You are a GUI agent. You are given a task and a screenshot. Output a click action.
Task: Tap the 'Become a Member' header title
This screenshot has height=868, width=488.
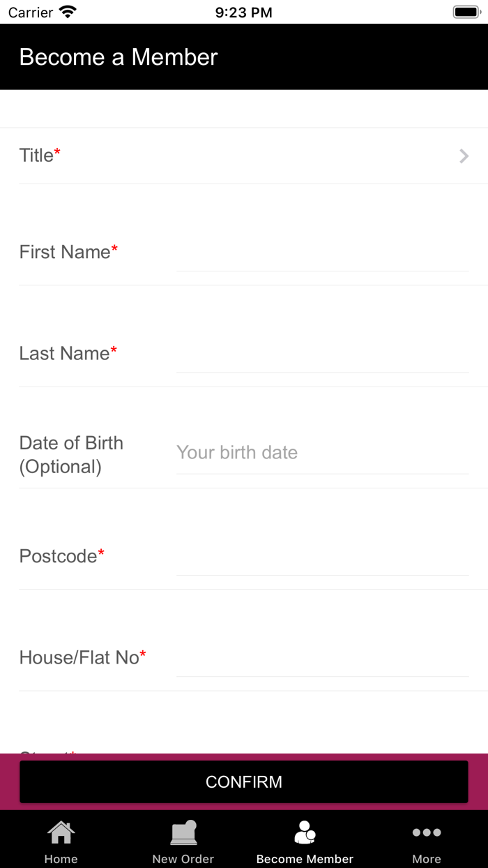click(119, 57)
